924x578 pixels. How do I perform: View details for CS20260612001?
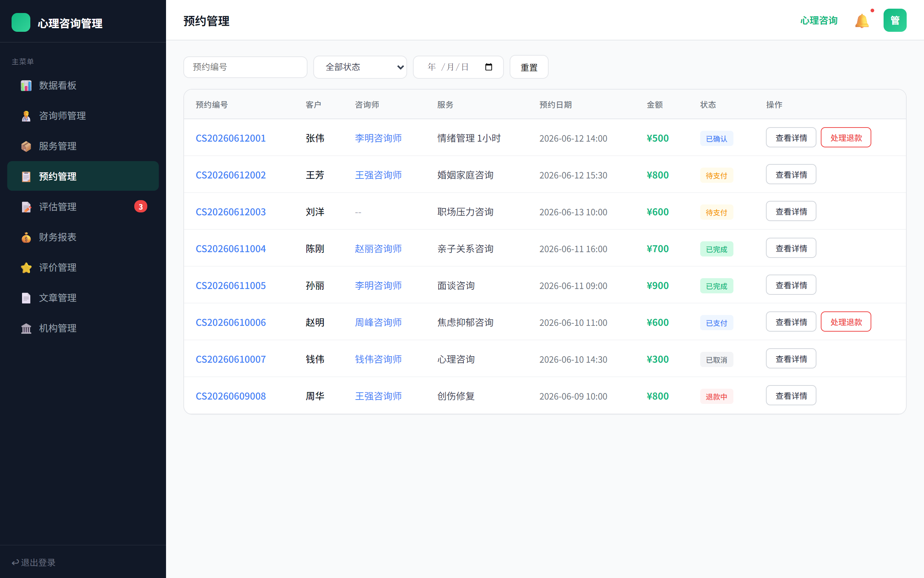tap(791, 138)
